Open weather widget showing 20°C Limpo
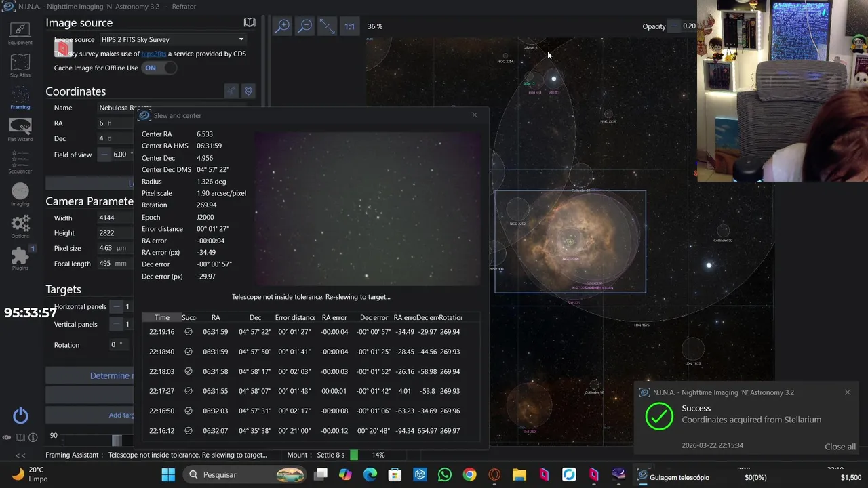This screenshot has width=868, height=488. [28, 474]
